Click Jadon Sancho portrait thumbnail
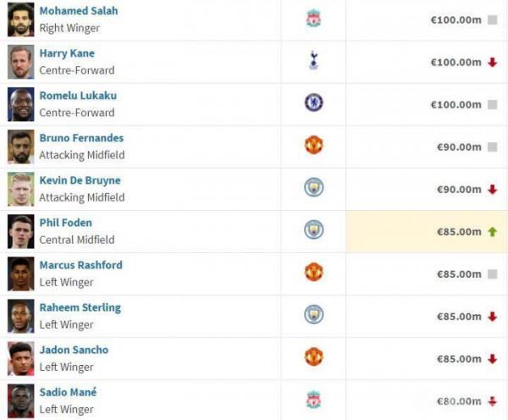Screen dimensions: 508x420 pyautogui.click(x=21, y=358)
